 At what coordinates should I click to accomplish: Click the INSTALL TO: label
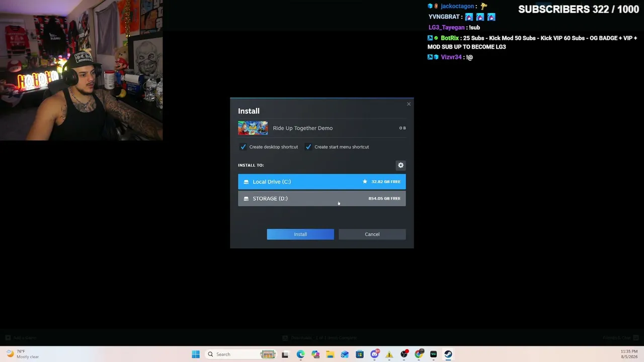[x=251, y=165]
